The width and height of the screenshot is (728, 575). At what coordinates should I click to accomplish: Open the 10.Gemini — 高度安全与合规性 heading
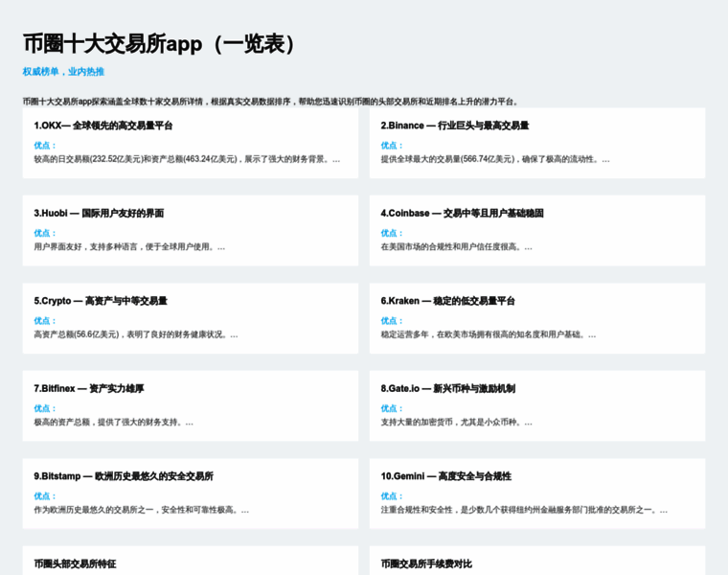(446, 476)
